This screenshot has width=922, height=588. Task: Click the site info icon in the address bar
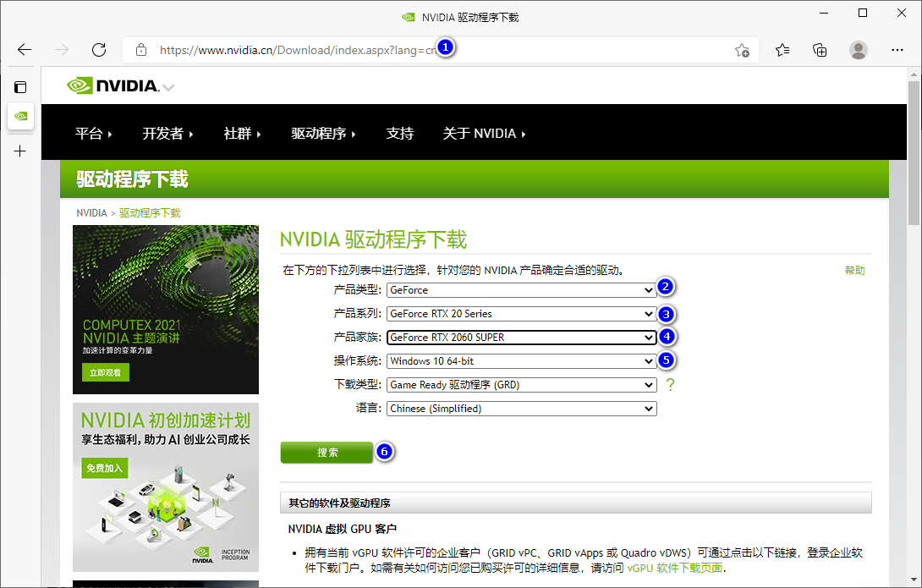click(140, 50)
